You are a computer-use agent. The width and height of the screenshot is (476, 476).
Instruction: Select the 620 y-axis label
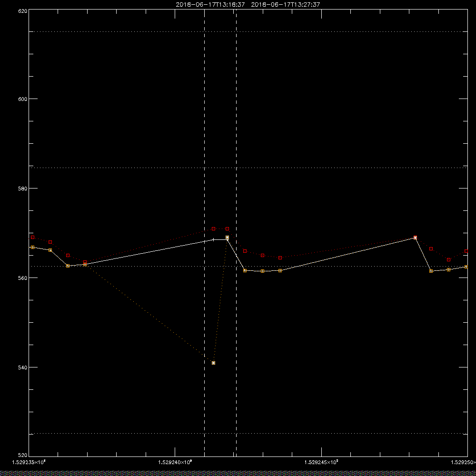[23, 10]
